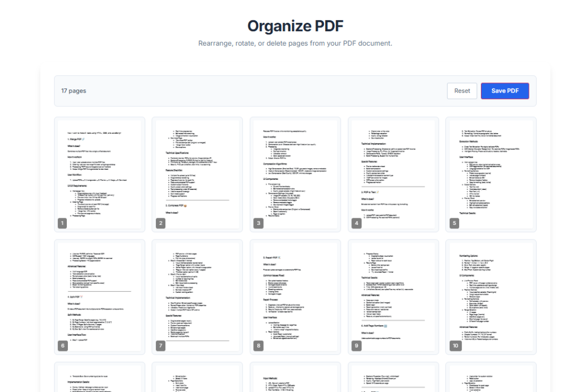This screenshot has height=392, width=570.
Task: Select the page 5 thumbnail
Action: tap(491, 174)
